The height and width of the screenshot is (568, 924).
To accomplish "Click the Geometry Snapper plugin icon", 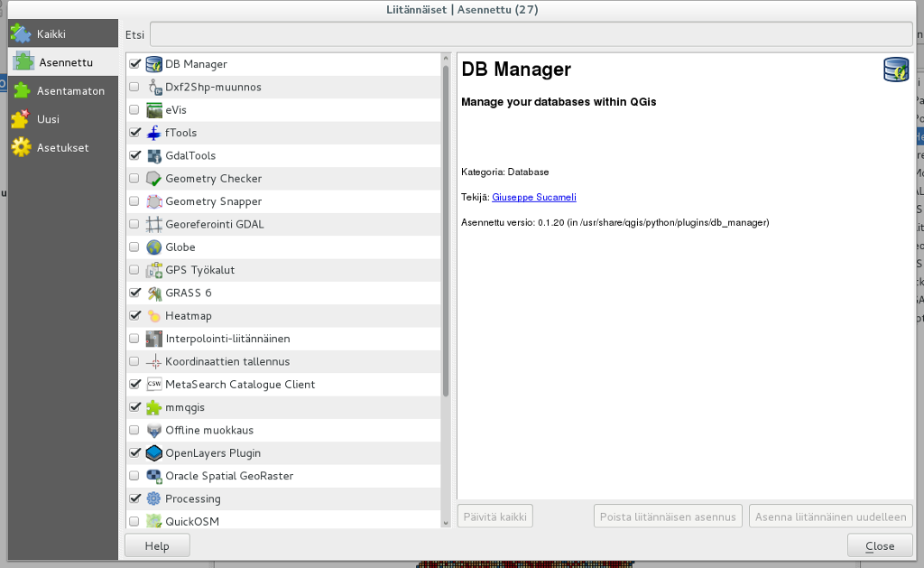I will coord(154,201).
